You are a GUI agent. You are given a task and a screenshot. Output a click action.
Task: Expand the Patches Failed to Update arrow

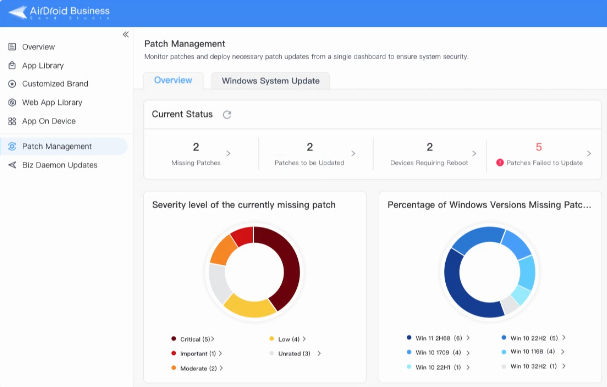(589, 154)
